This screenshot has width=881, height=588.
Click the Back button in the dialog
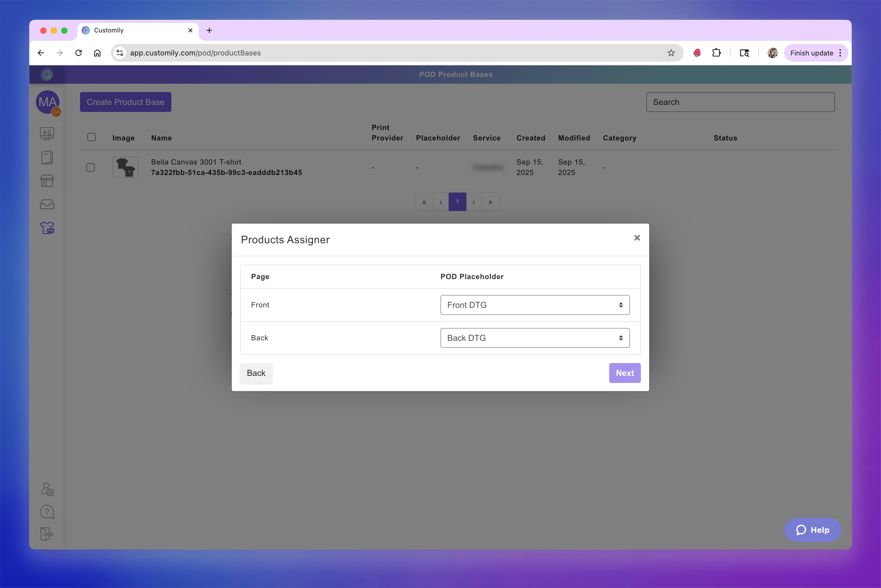[256, 373]
